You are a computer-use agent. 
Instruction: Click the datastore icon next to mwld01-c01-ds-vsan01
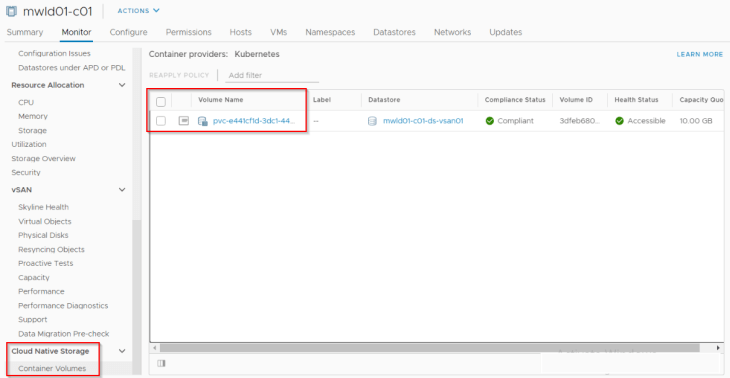[x=372, y=121]
